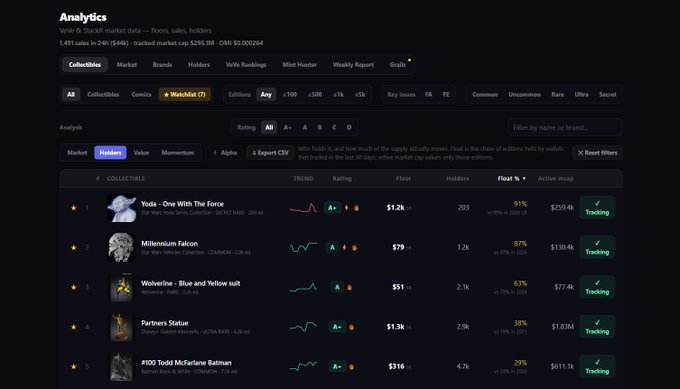Image resolution: width=680 pixels, height=389 pixels.
Task: Unstar Millennium Falcon watchlist star
Action: 74,248
